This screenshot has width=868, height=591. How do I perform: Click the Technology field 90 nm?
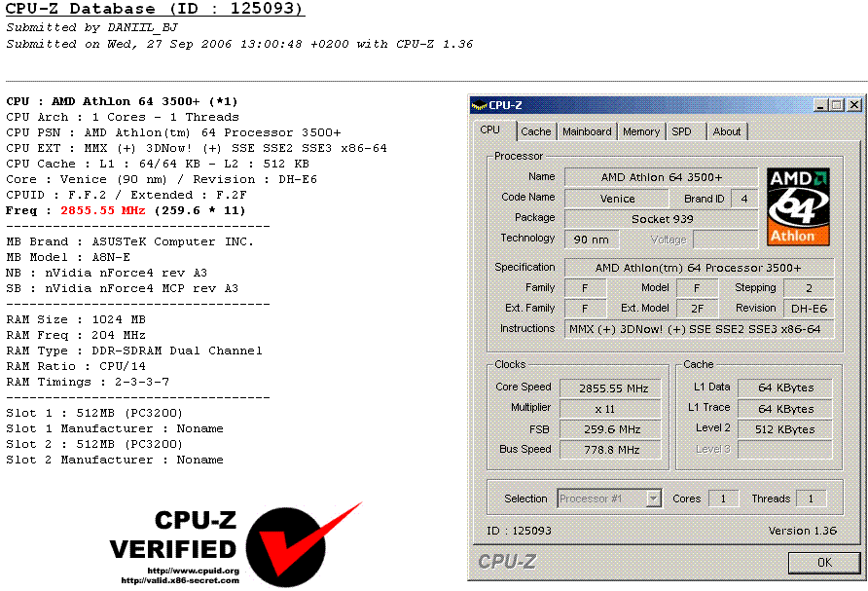(592, 240)
